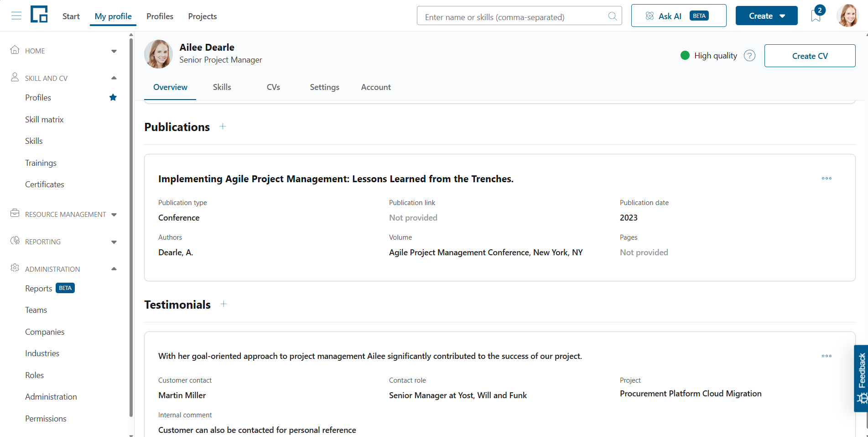Click the search magnifier icon

click(x=613, y=16)
